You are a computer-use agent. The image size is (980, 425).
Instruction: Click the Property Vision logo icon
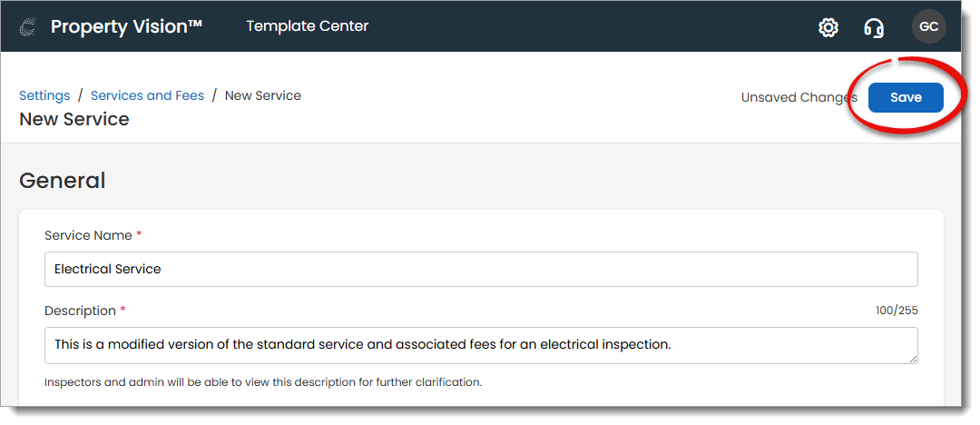(28, 27)
